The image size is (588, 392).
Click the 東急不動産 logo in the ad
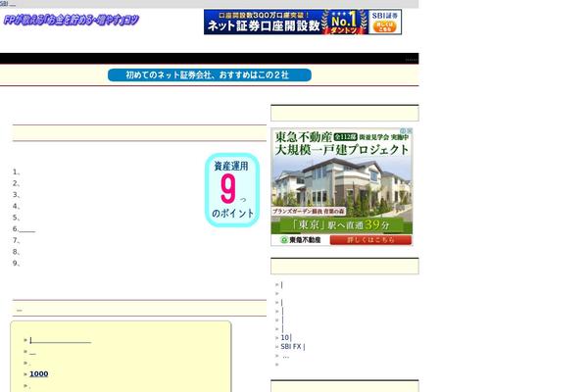[301, 240]
